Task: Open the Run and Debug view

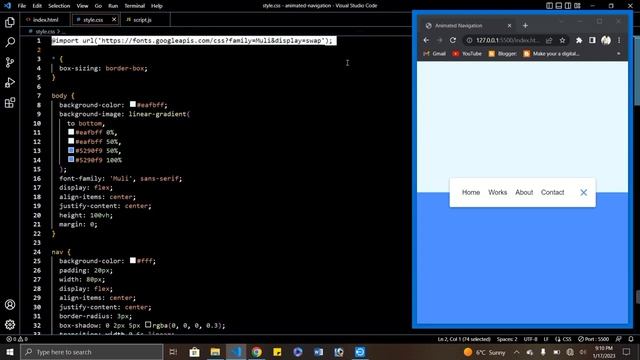Action: click(10, 82)
